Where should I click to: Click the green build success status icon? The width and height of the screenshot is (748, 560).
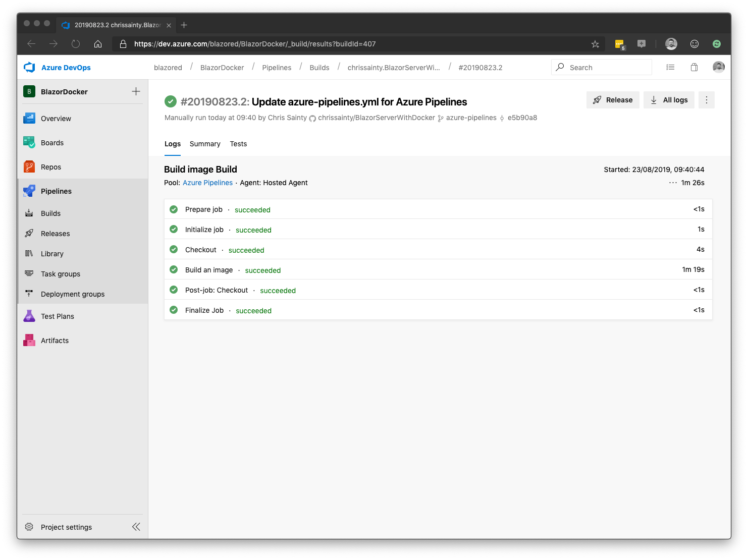(171, 101)
